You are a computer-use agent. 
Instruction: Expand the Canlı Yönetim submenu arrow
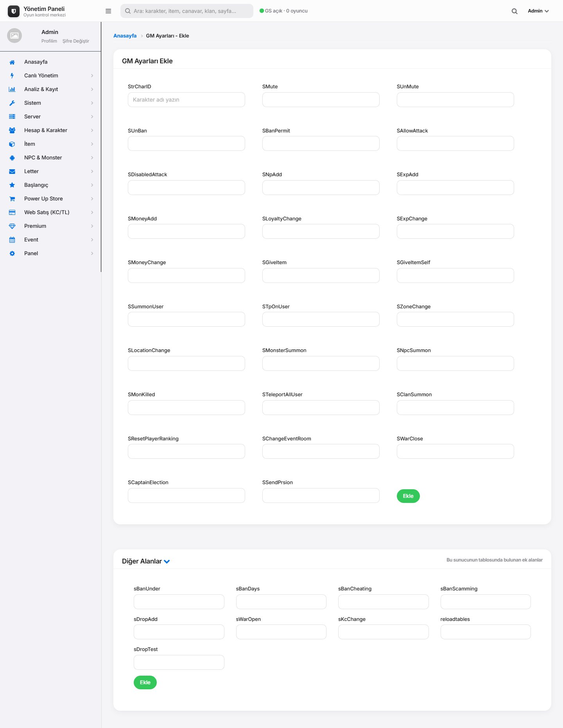(92, 76)
